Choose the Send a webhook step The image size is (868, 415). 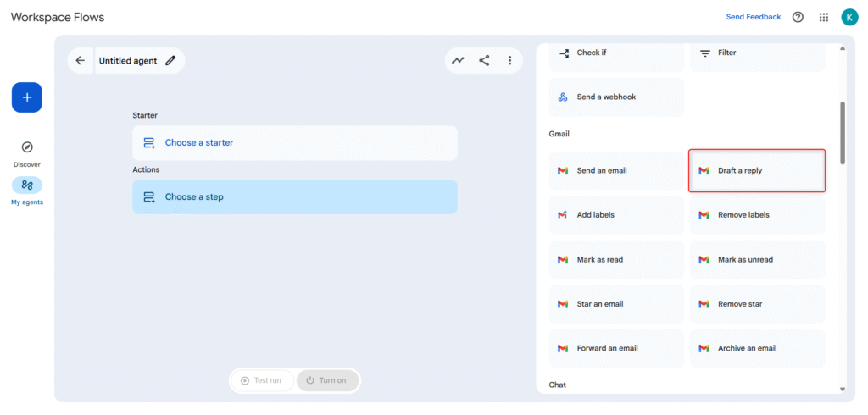616,97
